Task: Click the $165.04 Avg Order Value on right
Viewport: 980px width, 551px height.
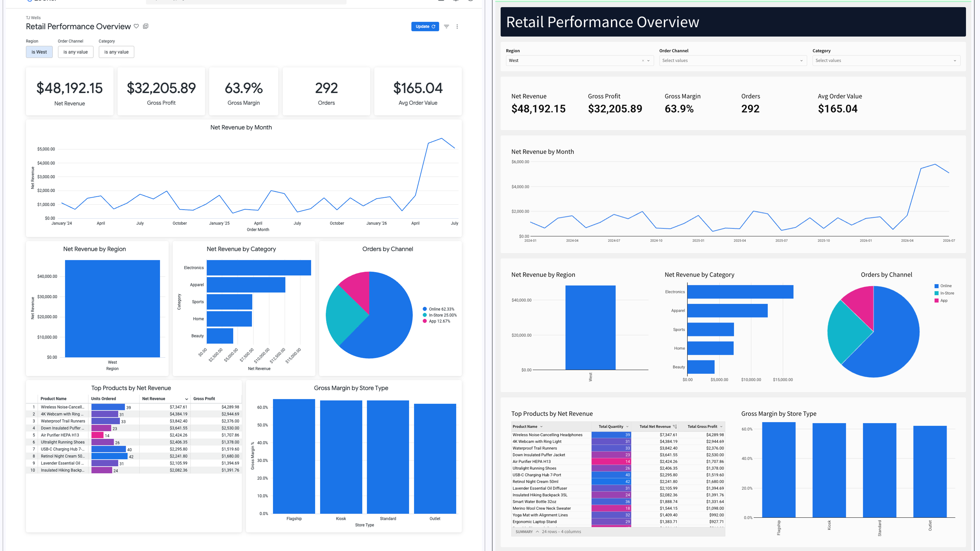Action: point(837,109)
